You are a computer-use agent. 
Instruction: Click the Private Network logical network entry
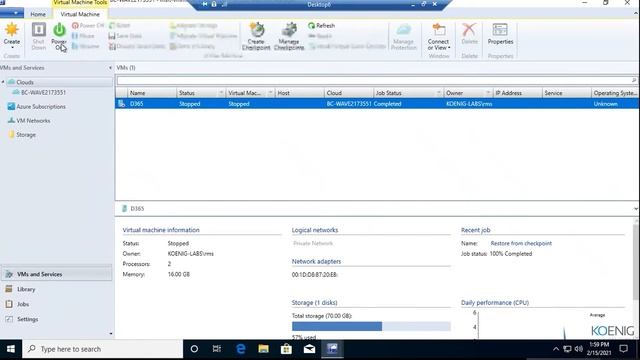(x=313, y=243)
